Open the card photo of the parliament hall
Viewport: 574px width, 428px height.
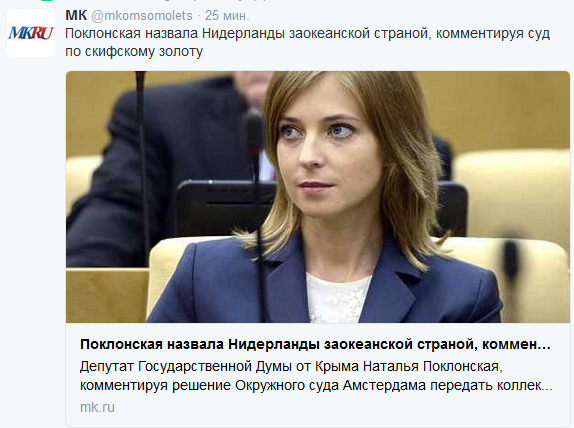[318, 197]
